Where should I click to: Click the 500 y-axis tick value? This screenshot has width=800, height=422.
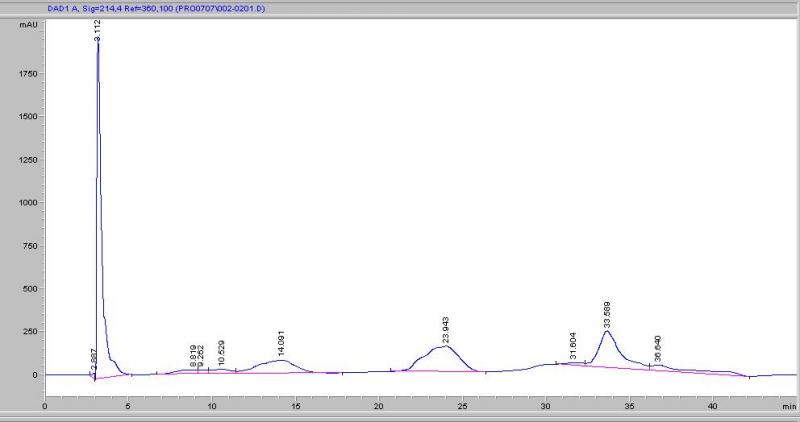[x=31, y=289]
